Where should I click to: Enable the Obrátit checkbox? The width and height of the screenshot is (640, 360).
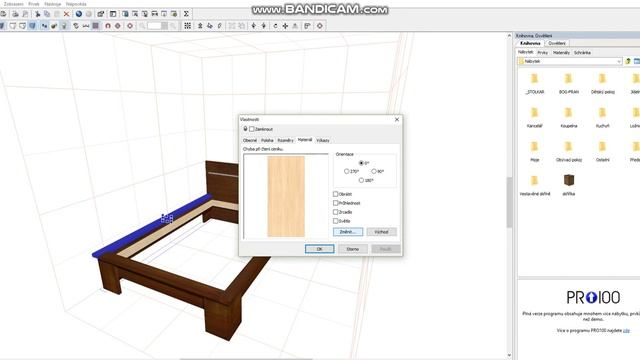(x=336, y=194)
